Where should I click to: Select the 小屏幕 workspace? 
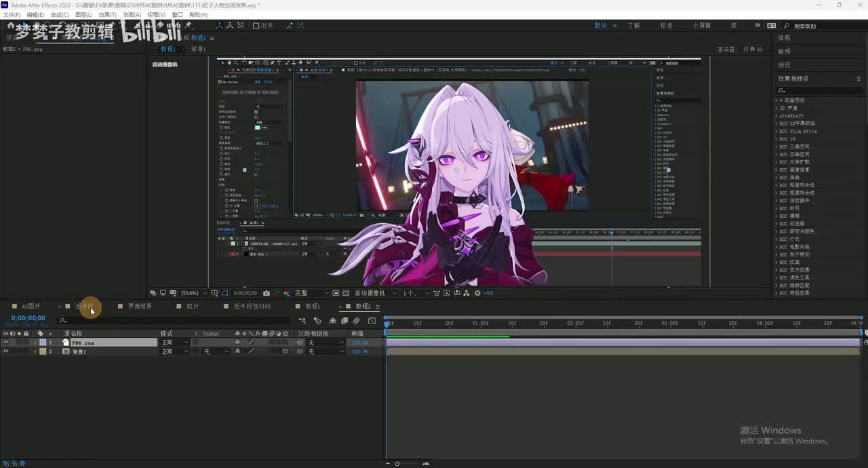pyautogui.click(x=702, y=26)
